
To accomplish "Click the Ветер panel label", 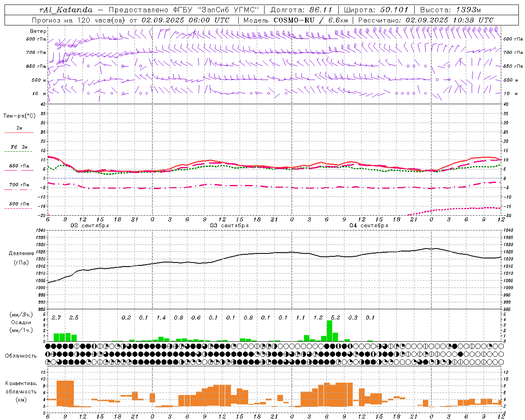I will (x=38, y=31).
